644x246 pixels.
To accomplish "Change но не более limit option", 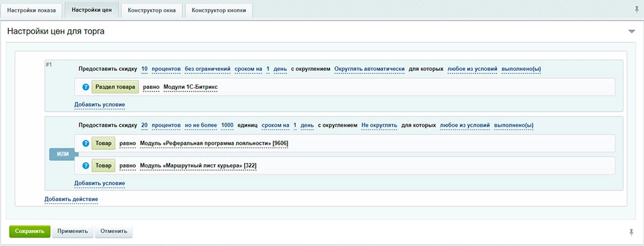I will (x=200, y=125).
